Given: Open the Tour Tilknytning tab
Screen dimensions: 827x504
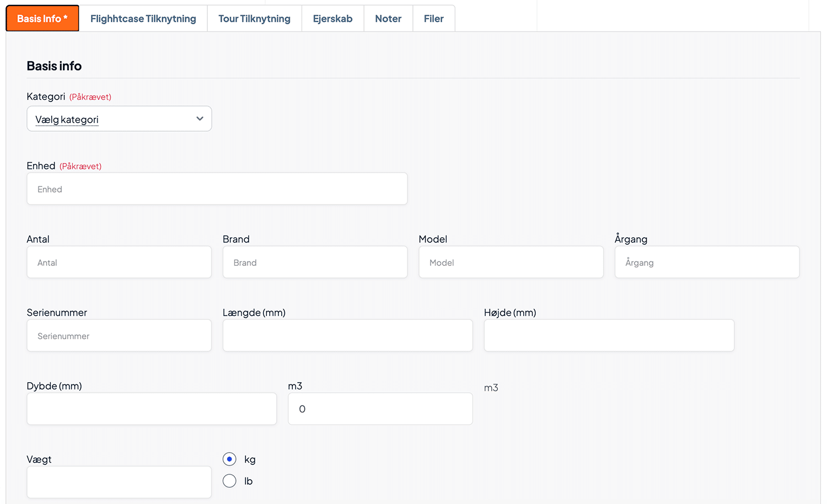Looking at the screenshot, I should [254, 19].
